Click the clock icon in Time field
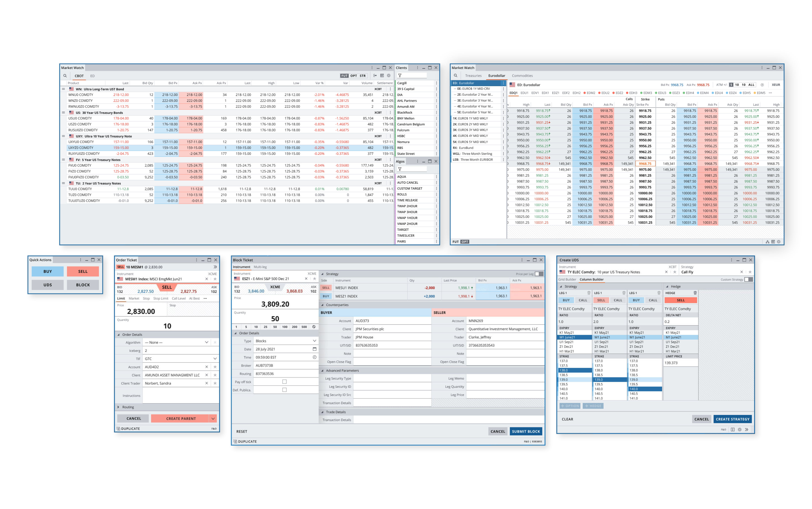Image resolution: width=812 pixels, height=509 pixels. click(314, 357)
